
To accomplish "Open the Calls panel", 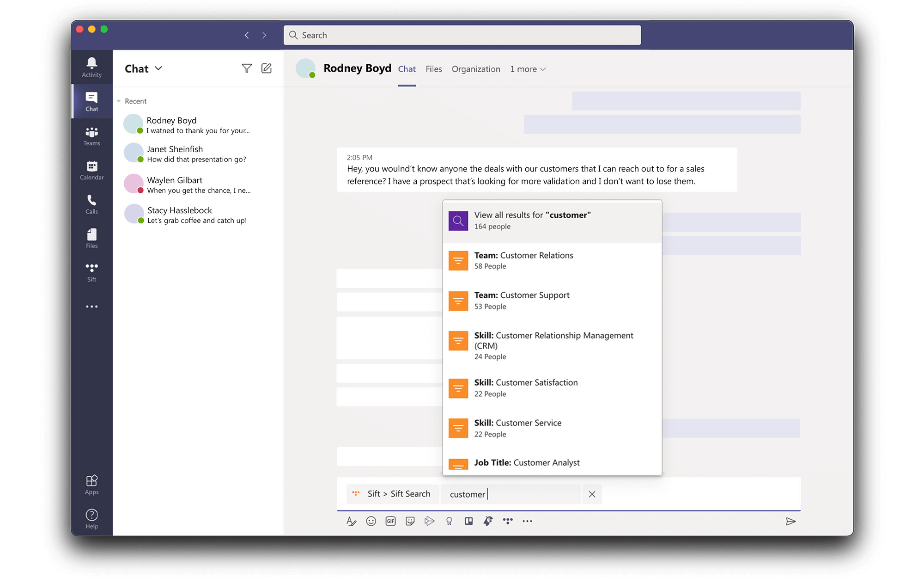I will 91,203.
